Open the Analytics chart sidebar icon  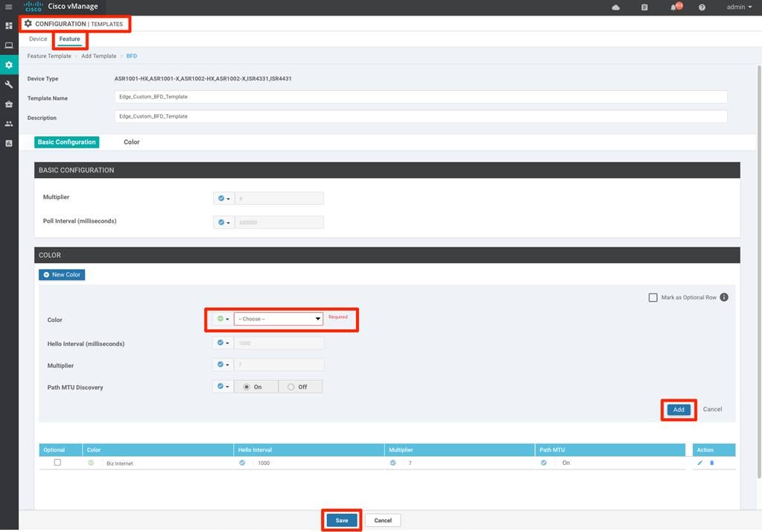(9, 144)
